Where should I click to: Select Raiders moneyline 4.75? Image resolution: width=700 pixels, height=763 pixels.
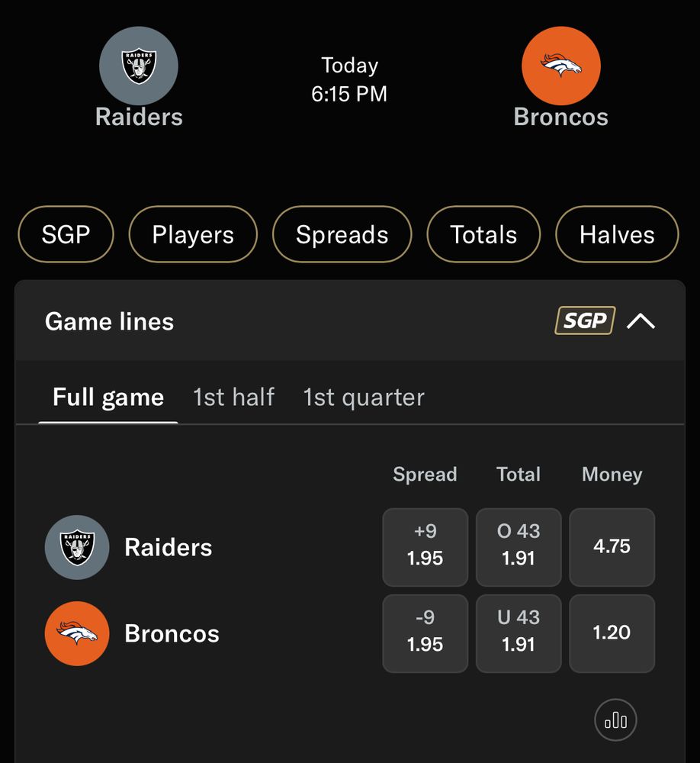[x=612, y=547]
